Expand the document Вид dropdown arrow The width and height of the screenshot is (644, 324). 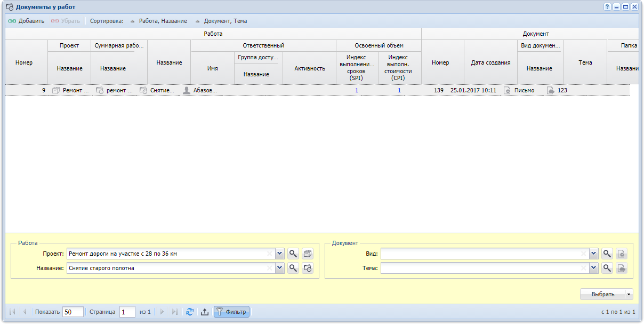click(593, 254)
